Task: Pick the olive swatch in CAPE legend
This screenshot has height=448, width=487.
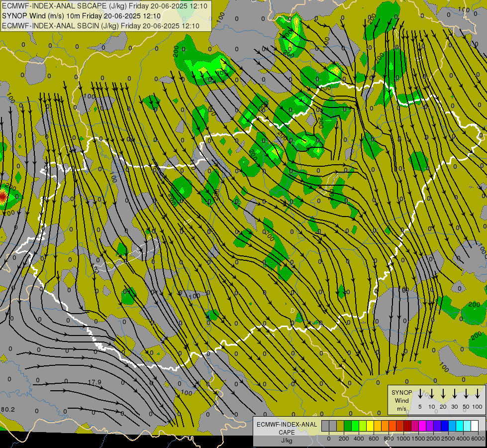Action: coord(340,426)
